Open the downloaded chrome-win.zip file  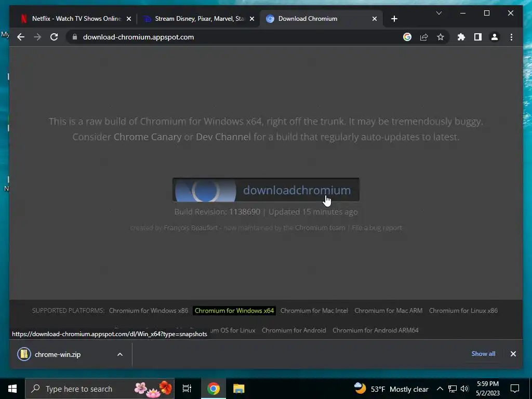point(58,354)
